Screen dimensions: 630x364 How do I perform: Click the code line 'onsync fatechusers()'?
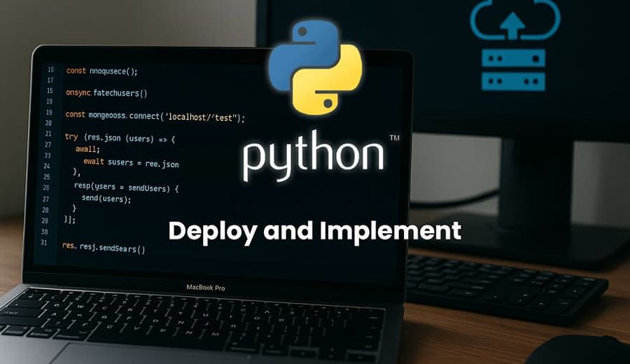pyautogui.click(x=106, y=93)
